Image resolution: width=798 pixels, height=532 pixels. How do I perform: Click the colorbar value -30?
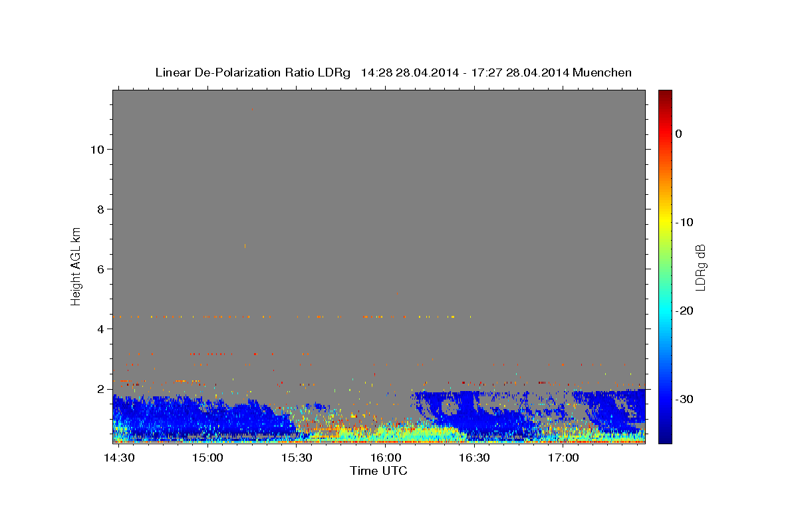point(685,399)
